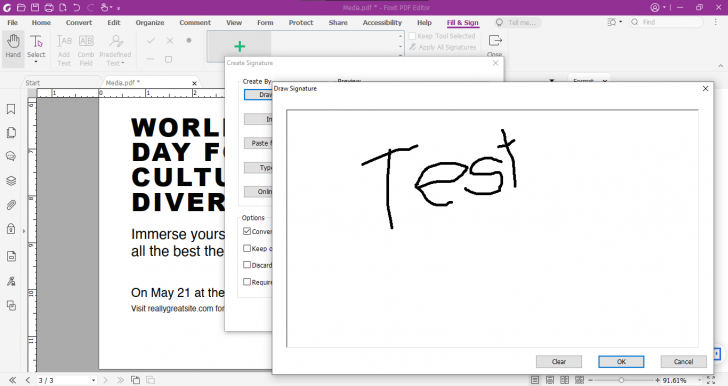
Task: Select the Comb Field tool
Action: 86,50
